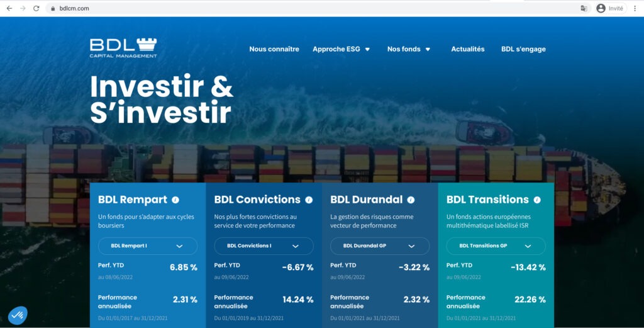Click 'Nos plus fortes convictions' description text

click(x=255, y=221)
